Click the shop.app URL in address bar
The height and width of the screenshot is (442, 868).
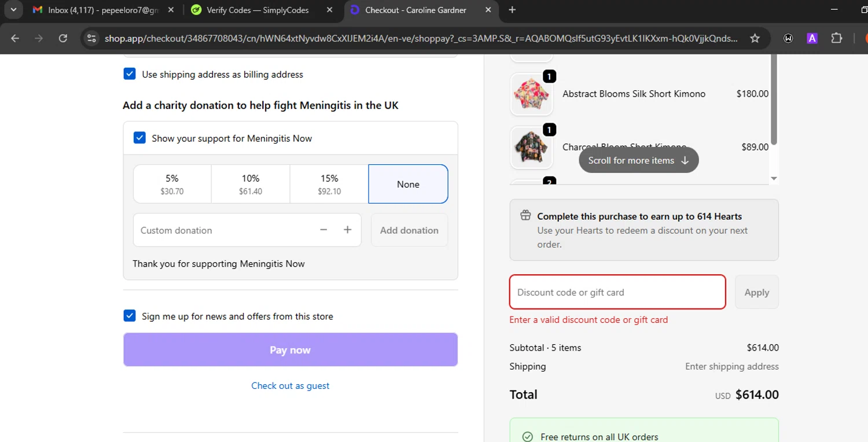[x=421, y=39]
